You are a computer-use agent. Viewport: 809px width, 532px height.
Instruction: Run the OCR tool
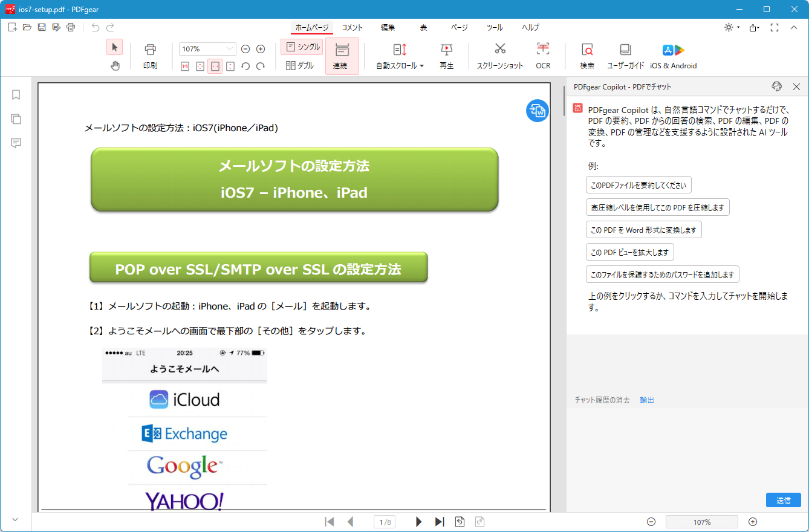coord(543,56)
